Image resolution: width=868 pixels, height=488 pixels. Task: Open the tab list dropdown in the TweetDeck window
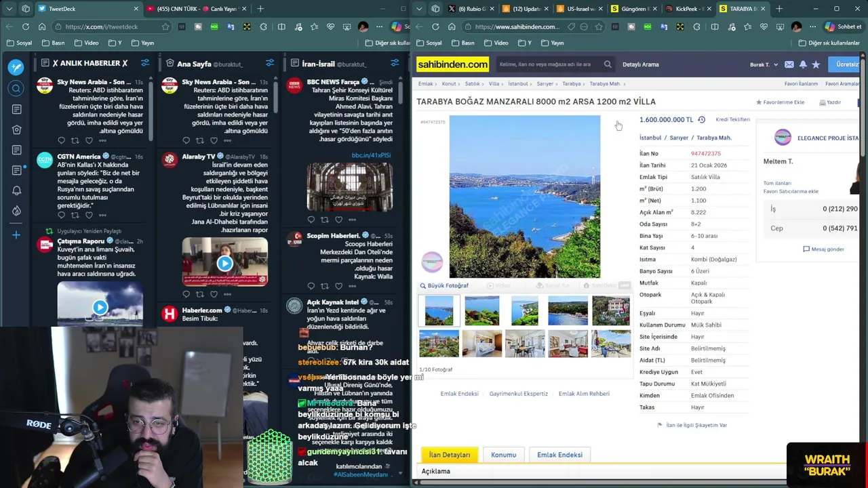tap(9, 9)
